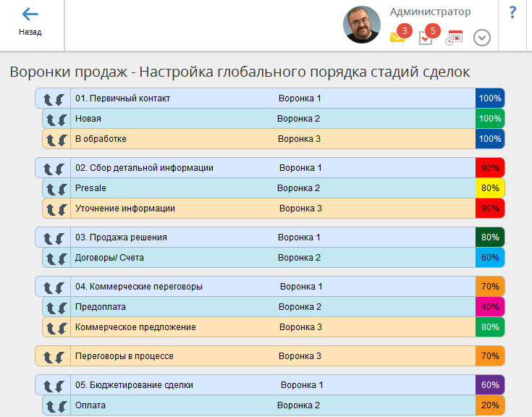
Task: Open the help question mark
Action: [x=512, y=12]
